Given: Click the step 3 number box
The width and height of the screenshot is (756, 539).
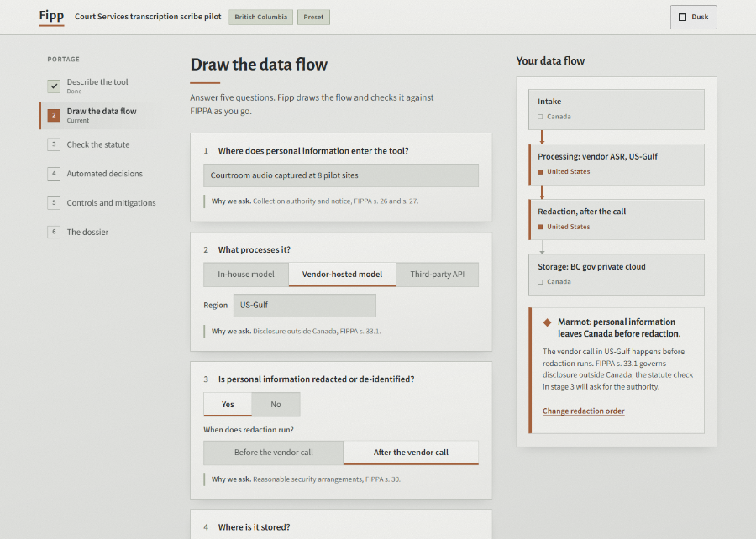Looking at the screenshot, I should (54, 144).
